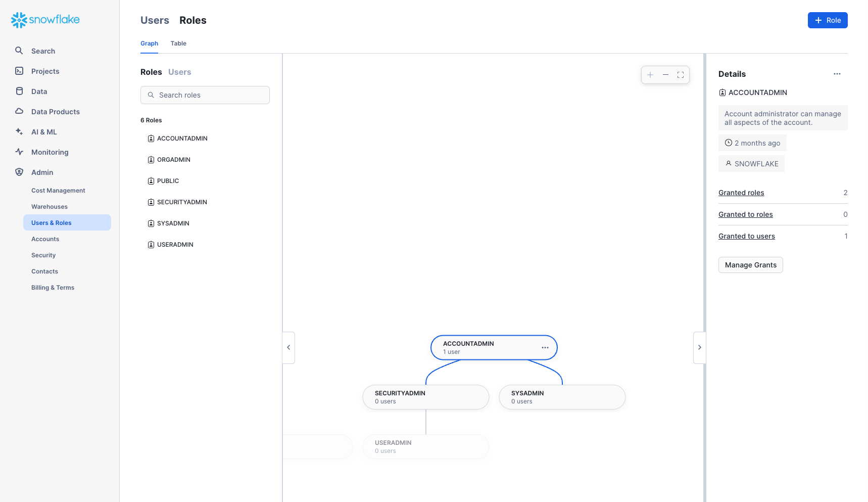Click the Snowflake logo
The image size is (868, 502).
click(x=44, y=20)
